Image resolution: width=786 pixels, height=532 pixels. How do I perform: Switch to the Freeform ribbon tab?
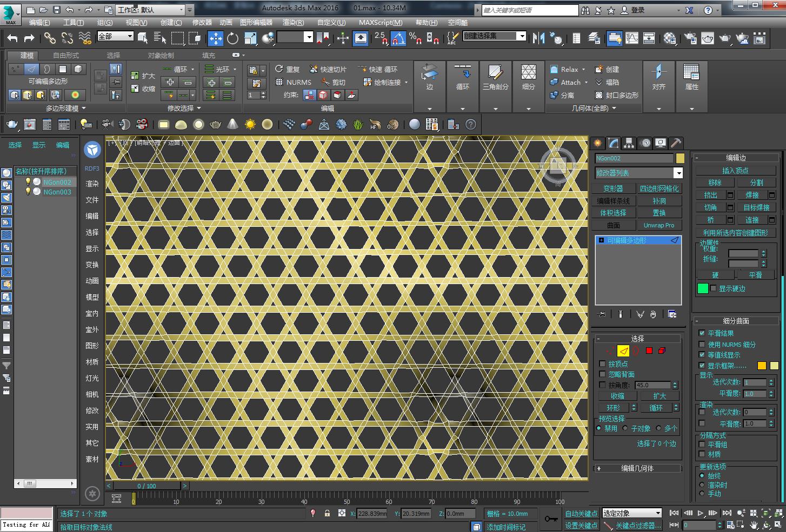tap(65, 55)
